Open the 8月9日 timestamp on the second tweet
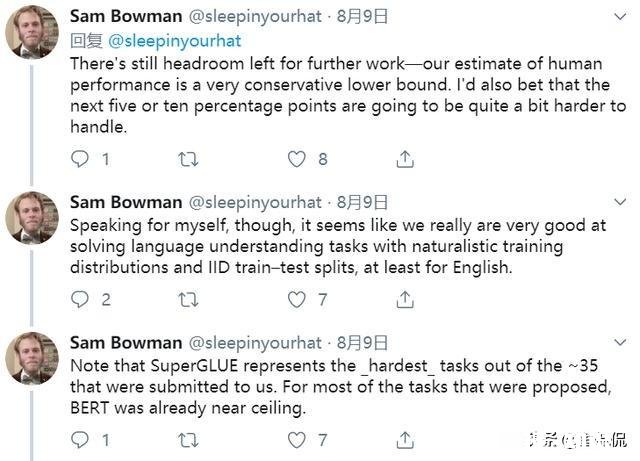The width and height of the screenshot is (640, 461). point(361,203)
